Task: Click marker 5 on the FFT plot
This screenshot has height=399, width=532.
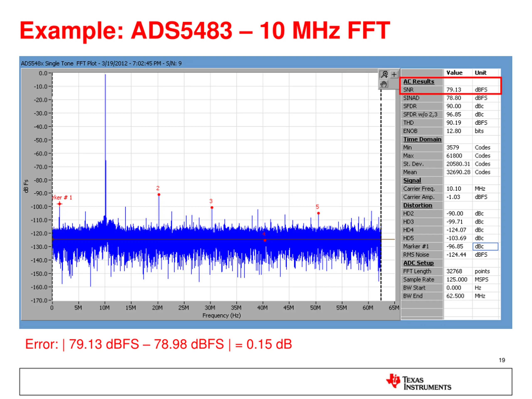Action: click(318, 213)
